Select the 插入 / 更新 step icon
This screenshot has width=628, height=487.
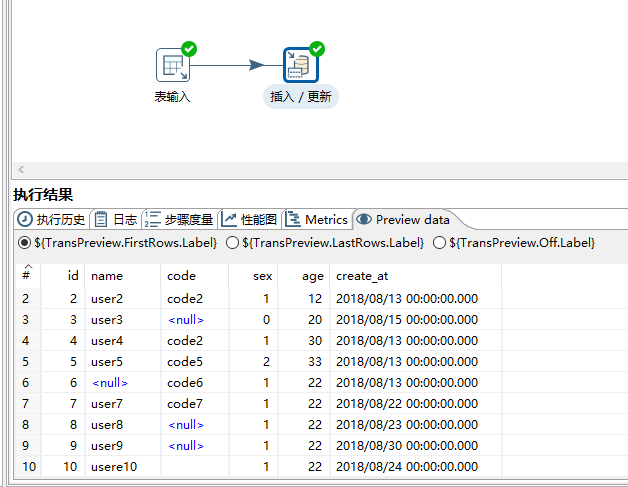300,65
